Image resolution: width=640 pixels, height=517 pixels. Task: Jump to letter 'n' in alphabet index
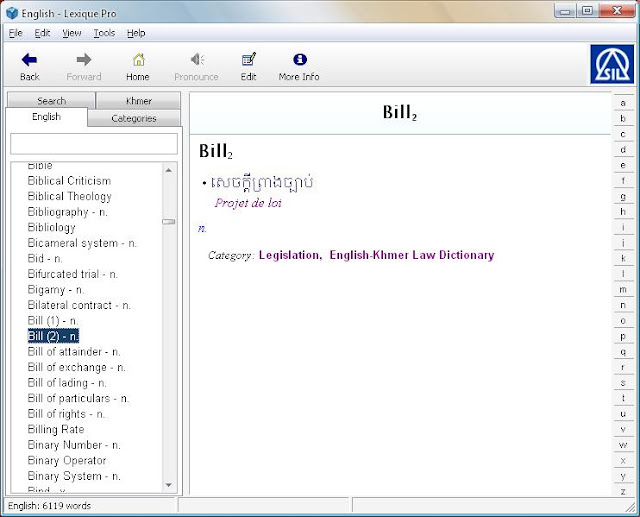(623, 305)
